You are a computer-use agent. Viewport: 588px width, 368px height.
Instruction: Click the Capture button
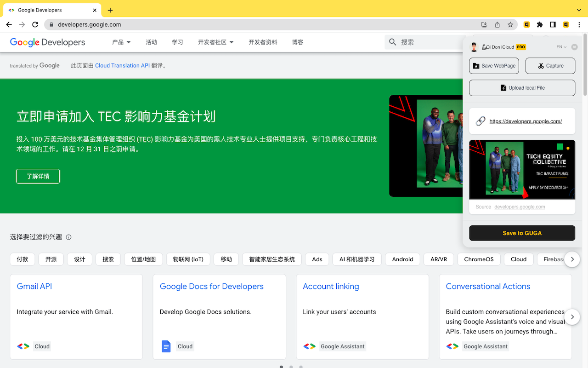(550, 66)
